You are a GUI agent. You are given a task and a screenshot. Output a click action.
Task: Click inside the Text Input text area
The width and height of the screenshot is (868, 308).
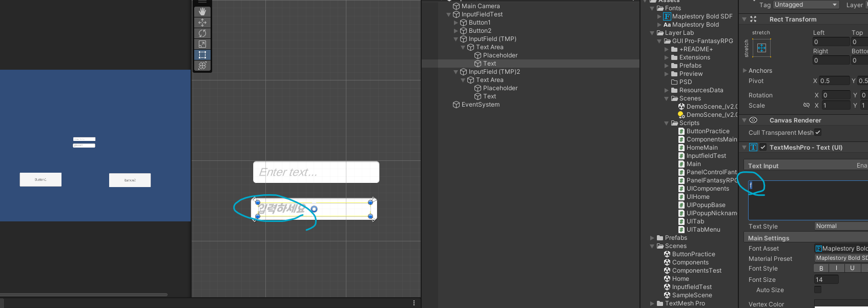click(x=808, y=200)
